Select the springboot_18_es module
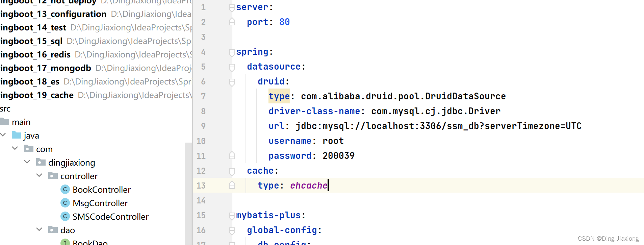This screenshot has height=245, width=644. (30, 81)
